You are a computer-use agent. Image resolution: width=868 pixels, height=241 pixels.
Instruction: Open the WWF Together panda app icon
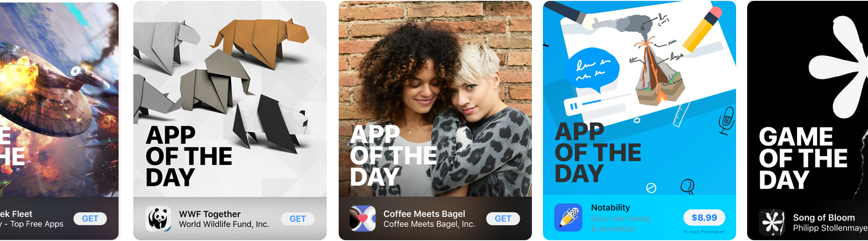point(158,219)
